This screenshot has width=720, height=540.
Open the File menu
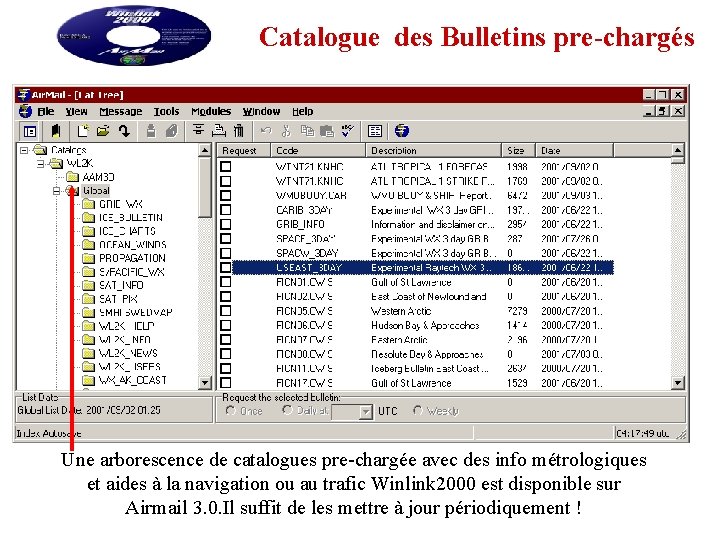[45, 112]
